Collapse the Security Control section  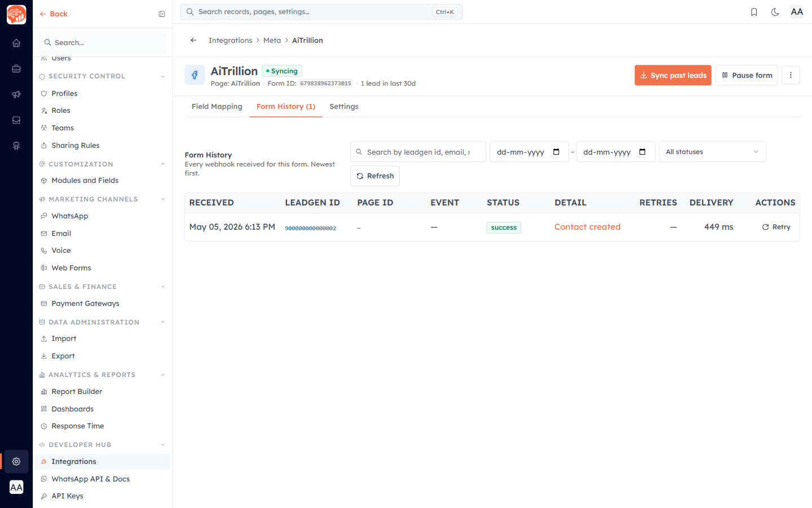[x=163, y=76]
